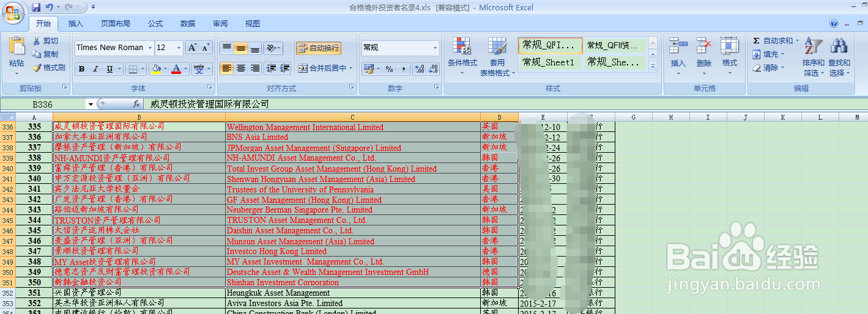868x314 pixels.
Task: Open 页面布局 Page Layout tab
Action: tap(116, 24)
